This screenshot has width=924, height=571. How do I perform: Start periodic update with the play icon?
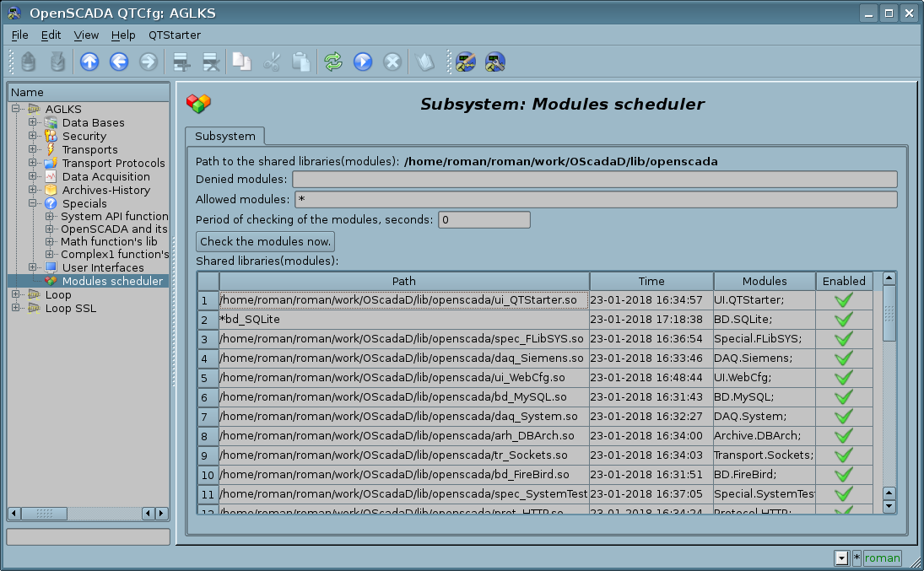[363, 62]
